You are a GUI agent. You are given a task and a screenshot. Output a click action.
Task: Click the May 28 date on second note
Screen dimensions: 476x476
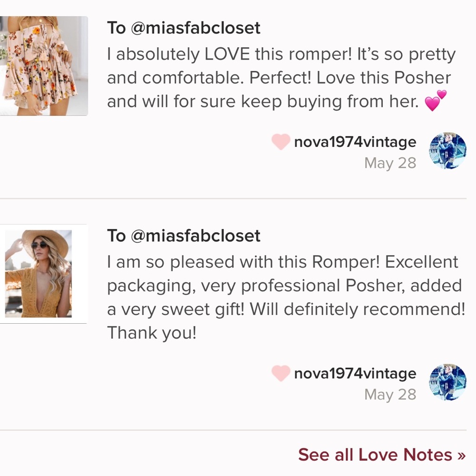390,395
